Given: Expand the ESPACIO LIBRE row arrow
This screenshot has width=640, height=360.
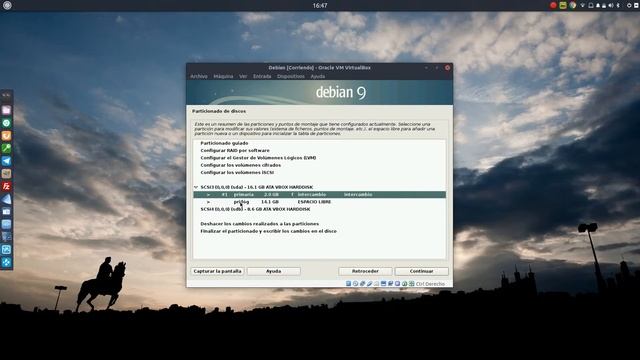Looking at the screenshot, I should 208,202.
